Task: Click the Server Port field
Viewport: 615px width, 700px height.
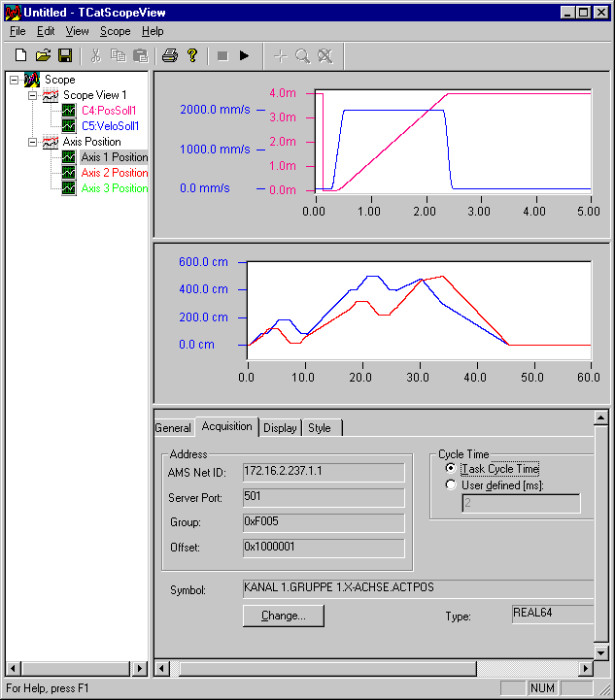Action: click(x=324, y=497)
